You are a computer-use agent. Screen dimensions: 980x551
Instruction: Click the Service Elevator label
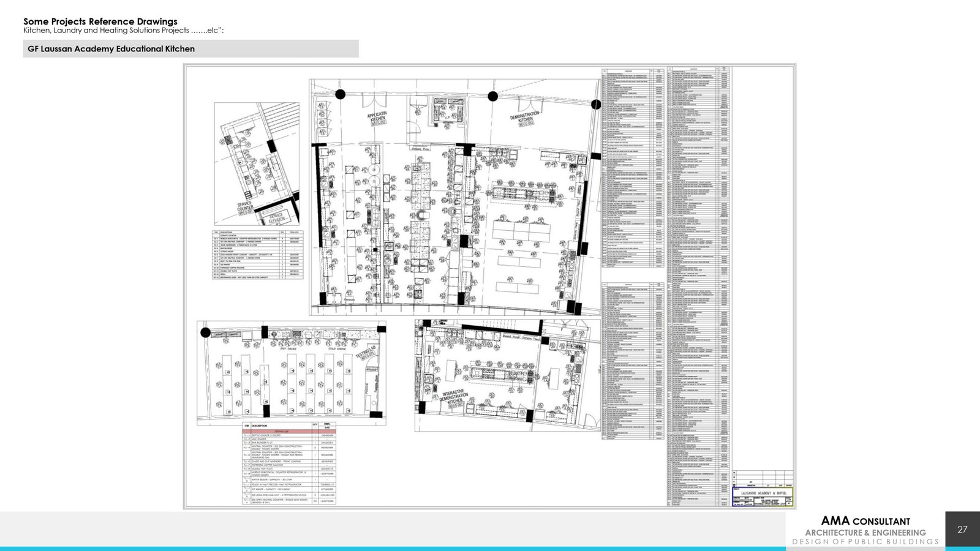click(x=277, y=219)
